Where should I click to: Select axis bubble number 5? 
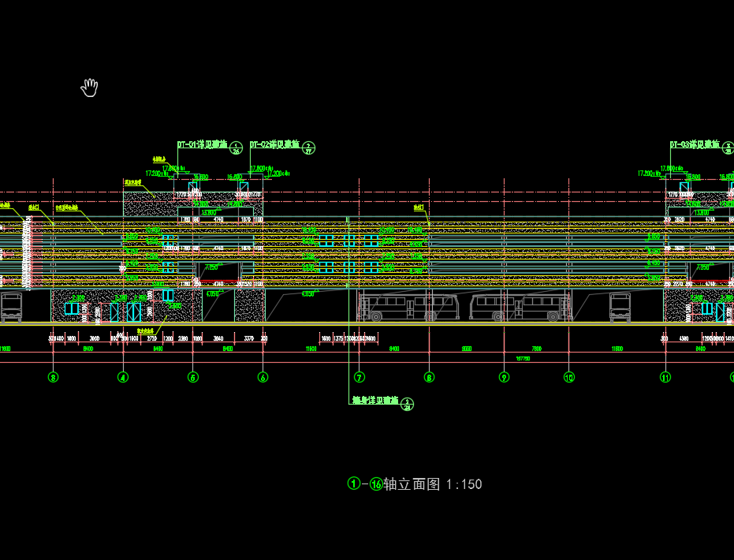pyautogui.click(x=193, y=377)
